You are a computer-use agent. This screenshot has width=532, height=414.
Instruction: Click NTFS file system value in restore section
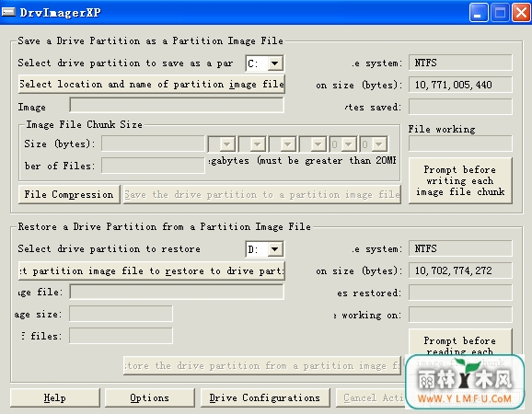[x=460, y=249]
